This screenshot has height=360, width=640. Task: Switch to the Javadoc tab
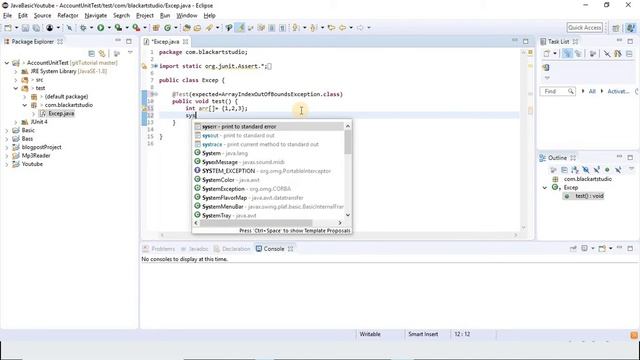pyautogui.click(x=195, y=249)
